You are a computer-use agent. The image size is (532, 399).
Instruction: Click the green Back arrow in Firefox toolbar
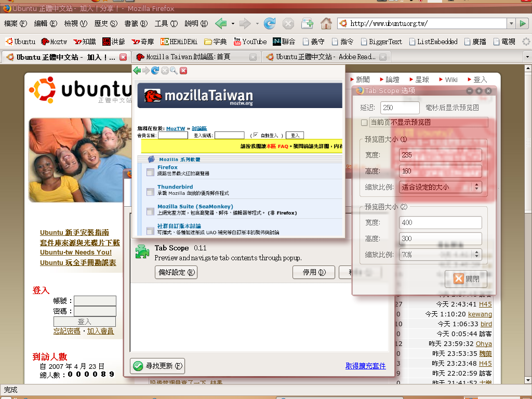221,23
